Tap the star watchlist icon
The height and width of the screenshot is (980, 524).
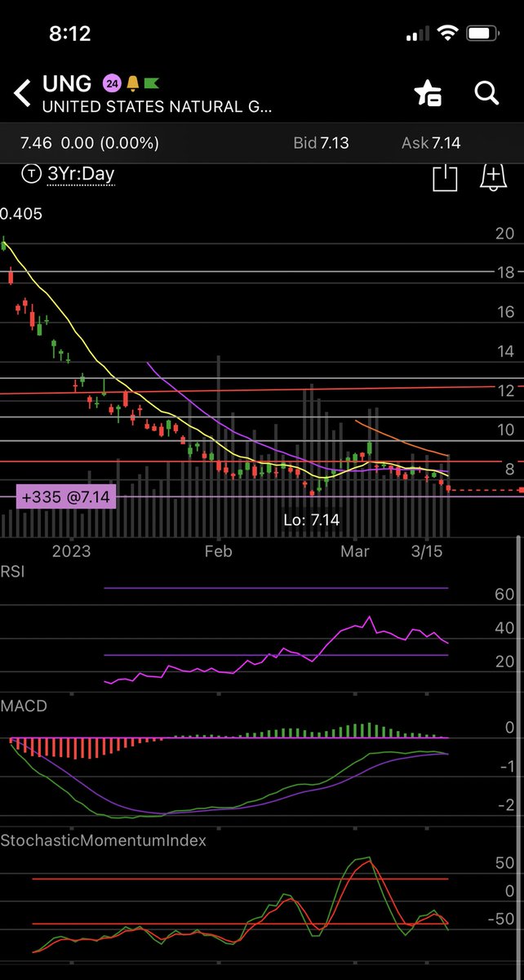[428, 93]
